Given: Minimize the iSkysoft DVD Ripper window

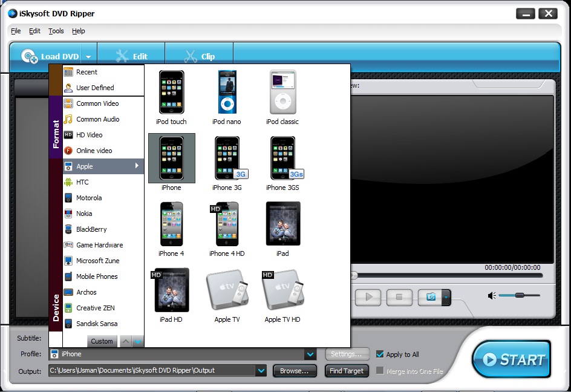Looking at the screenshot, I should tap(525, 14).
